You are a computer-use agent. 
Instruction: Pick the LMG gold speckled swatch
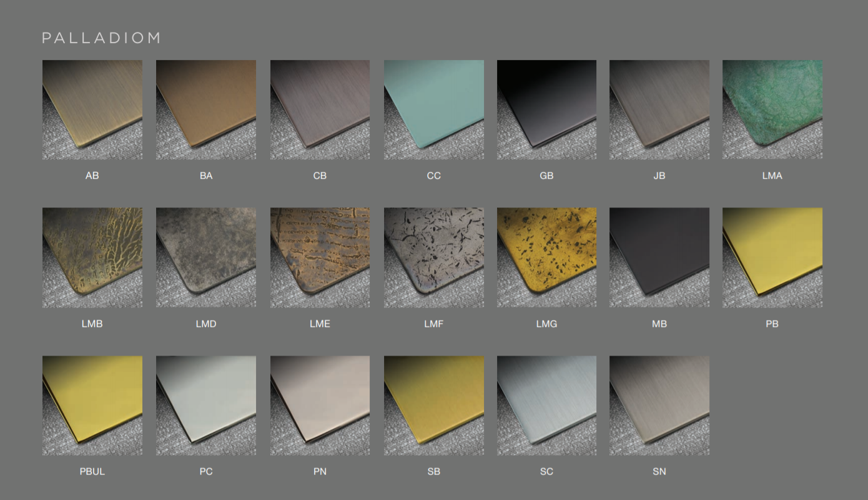pyautogui.click(x=546, y=257)
